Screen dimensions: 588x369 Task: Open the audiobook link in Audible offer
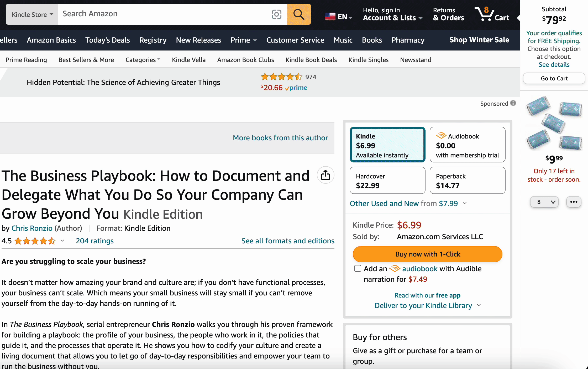tap(420, 269)
